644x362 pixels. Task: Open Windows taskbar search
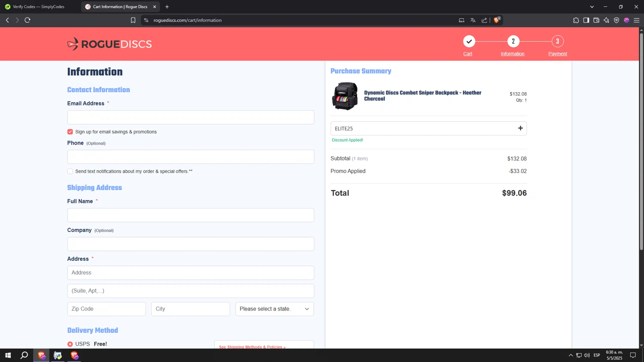click(24, 355)
